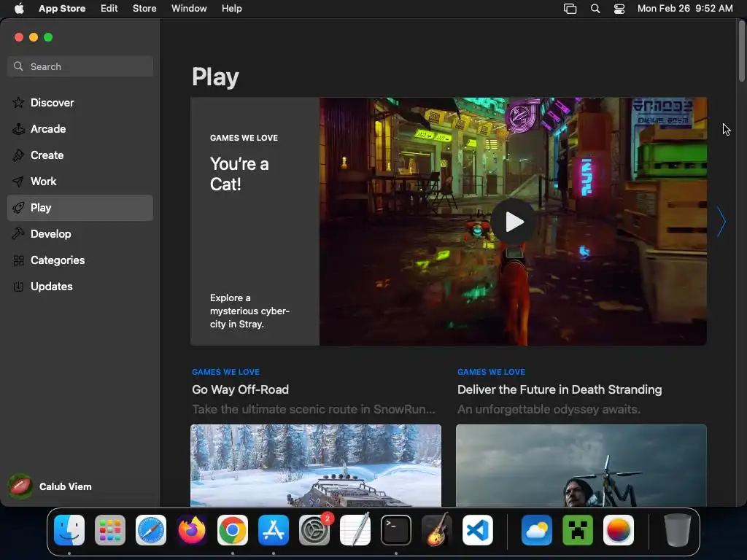The image size is (747, 560).
Task: Click the vertical scrollbar thumb
Action: pos(741,52)
